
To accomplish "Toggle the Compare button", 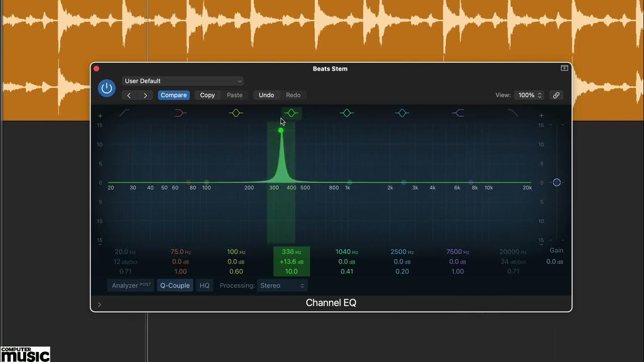I will [x=174, y=95].
